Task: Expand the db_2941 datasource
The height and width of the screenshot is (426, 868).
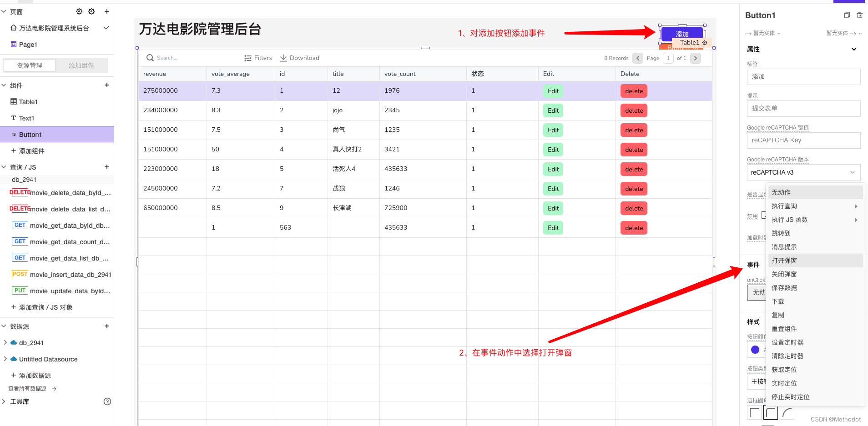Action: tap(5, 342)
